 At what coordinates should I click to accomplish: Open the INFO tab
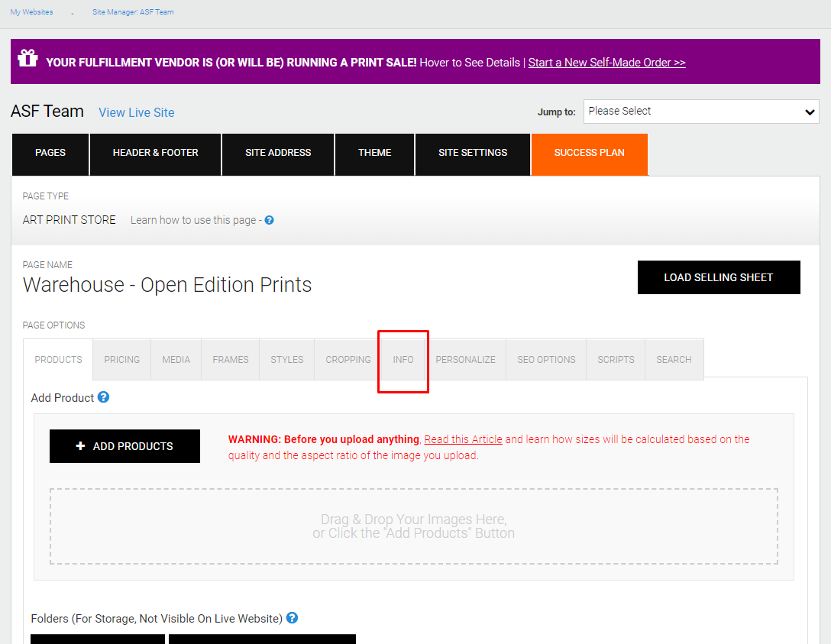pyautogui.click(x=403, y=359)
